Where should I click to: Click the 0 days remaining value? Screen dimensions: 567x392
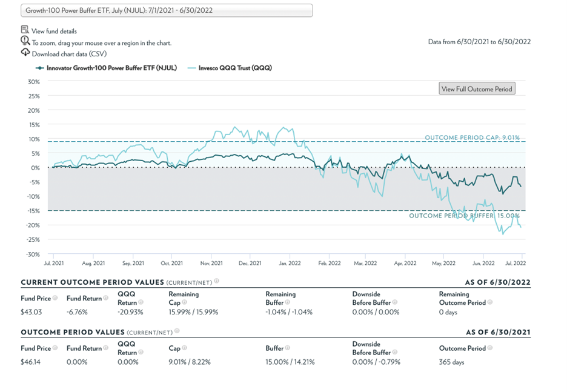click(x=448, y=312)
